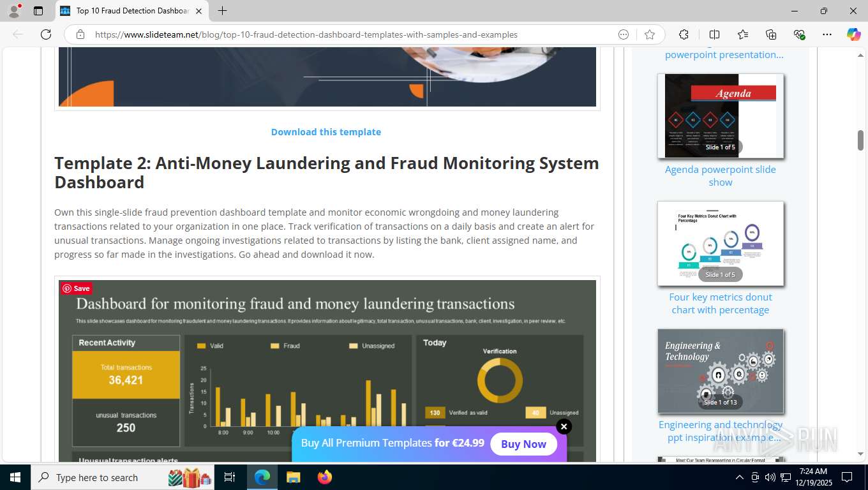Open Microsoft Edge from the taskbar
Image resolution: width=868 pixels, height=490 pixels.
point(262,477)
